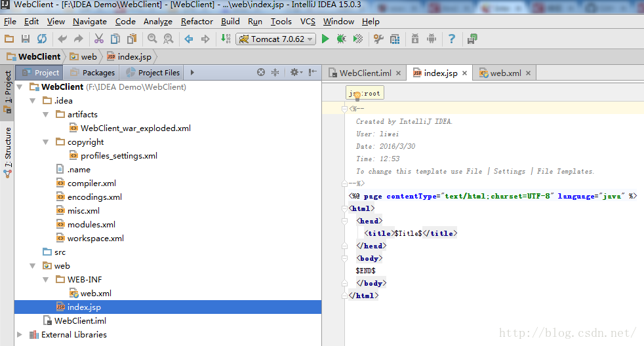Screen dimensions: 644x346
Task: Start debugging with the bug icon
Action: pos(341,39)
